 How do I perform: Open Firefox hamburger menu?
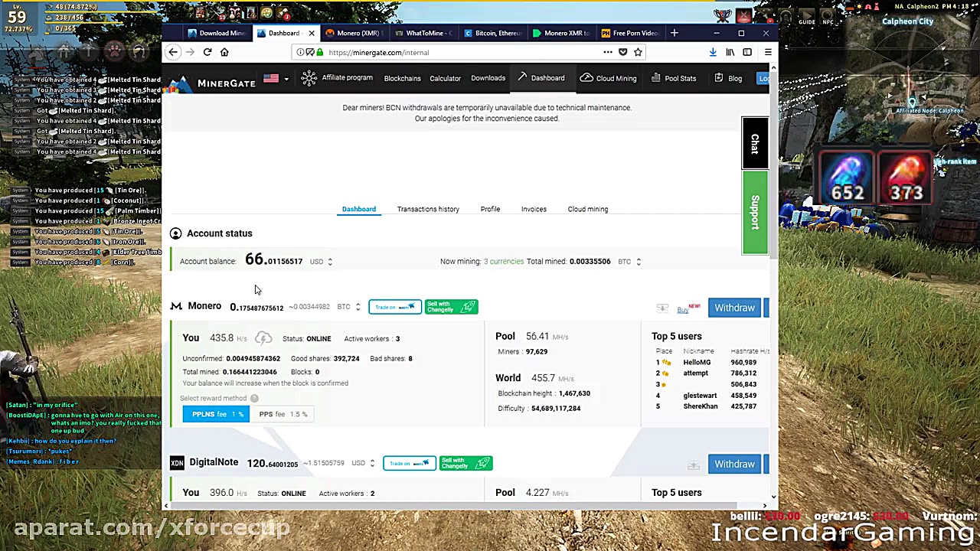coord(767,52)
